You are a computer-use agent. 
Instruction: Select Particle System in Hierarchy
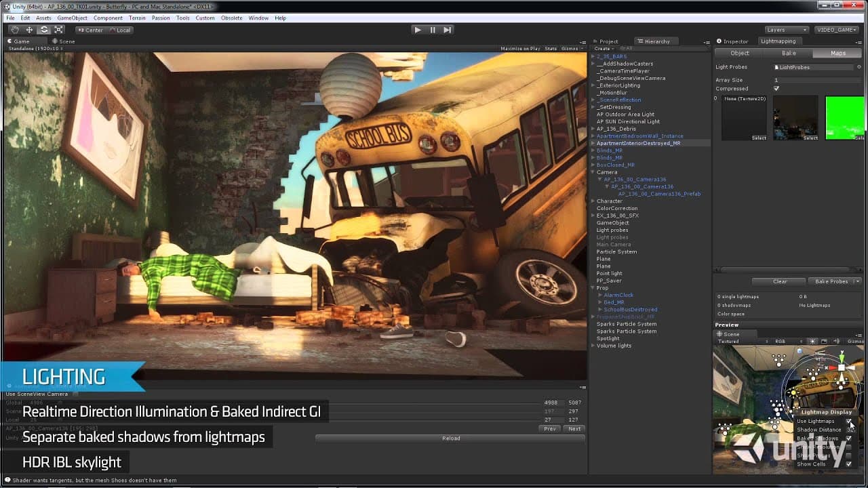(616, 252)
